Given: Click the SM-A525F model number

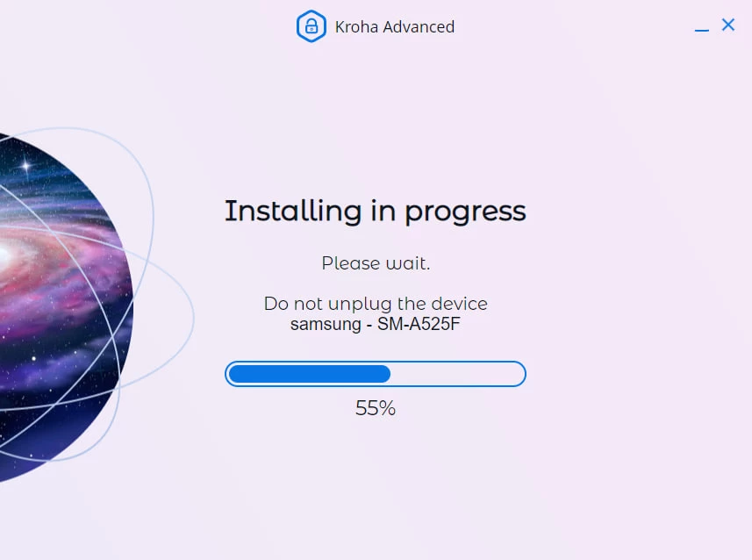Looking at the screenshot, I should (x=421, y=324).
